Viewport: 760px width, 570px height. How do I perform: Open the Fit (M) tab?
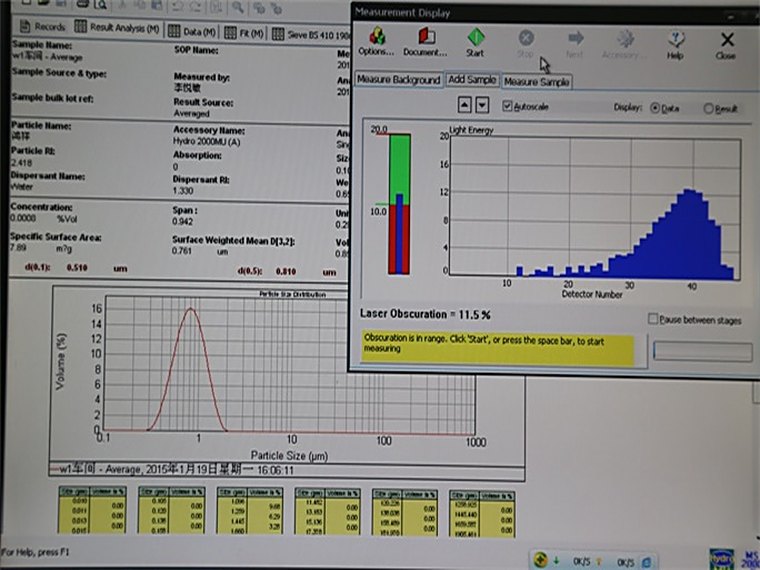245,33
